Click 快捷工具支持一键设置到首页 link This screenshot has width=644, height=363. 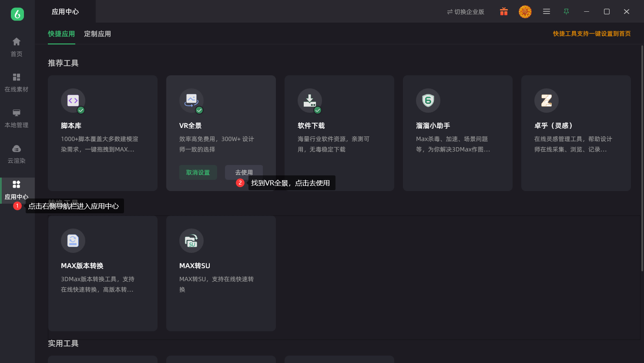click(x=592, y=34)
